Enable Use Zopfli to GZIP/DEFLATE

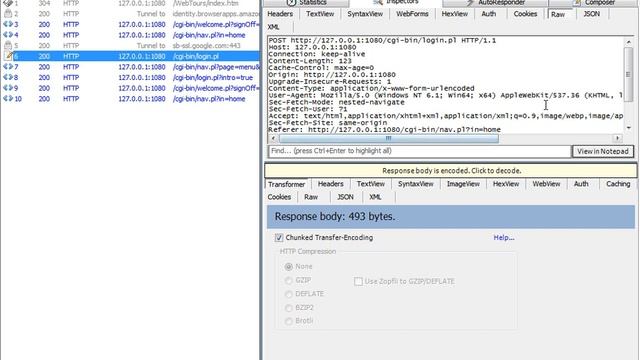[358, 281]
